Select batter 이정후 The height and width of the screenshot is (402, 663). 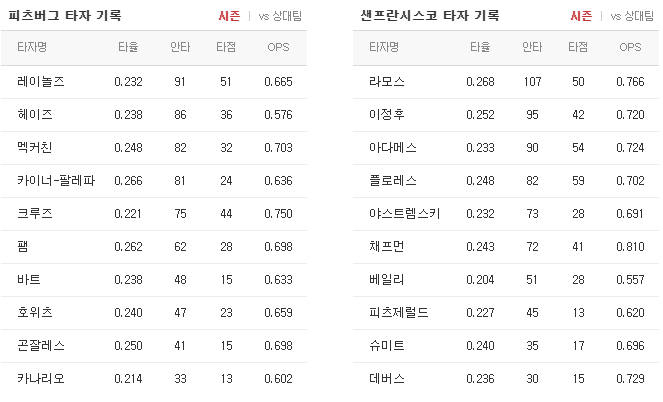[x=386, y=114]
